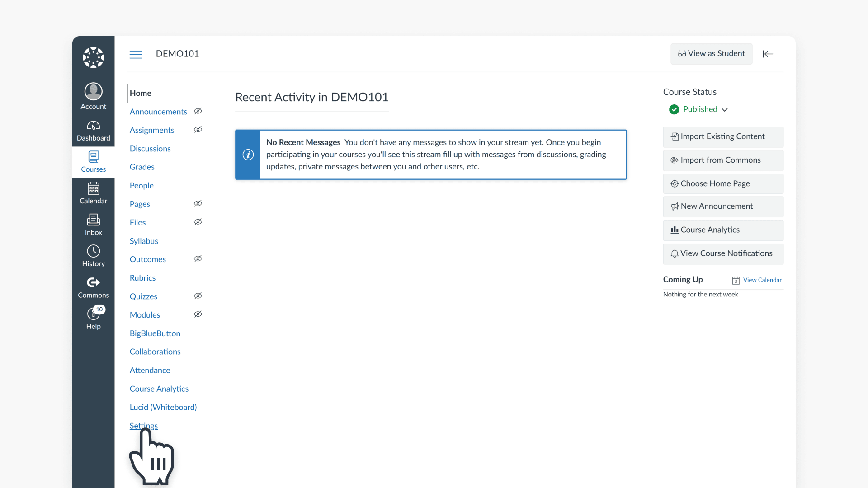Toggle the eye icon next to Quizzes
Screen dimensions: 868x488
198,296
